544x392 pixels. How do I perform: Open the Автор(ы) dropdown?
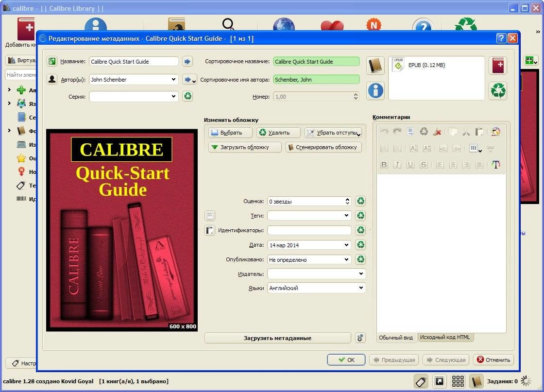point(173,80)
